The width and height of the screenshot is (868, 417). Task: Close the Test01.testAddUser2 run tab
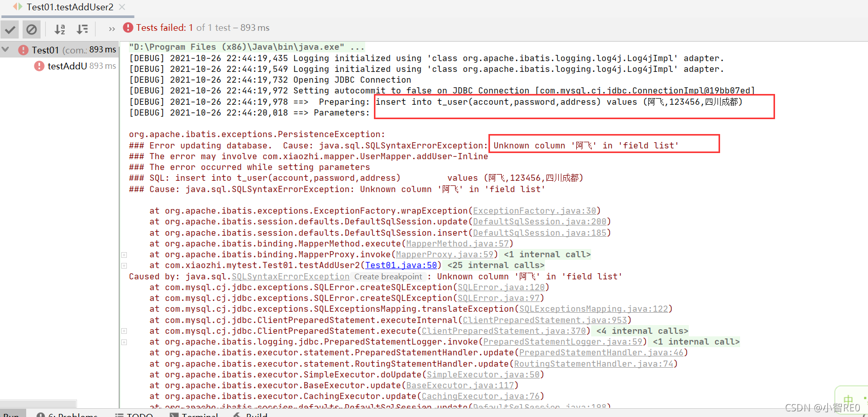point(122,7)
